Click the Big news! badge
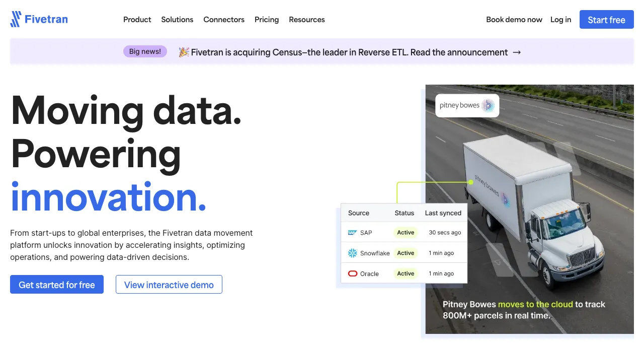This screenshot has height=343, width=644. pyautogui.click(x=145, y=51)
